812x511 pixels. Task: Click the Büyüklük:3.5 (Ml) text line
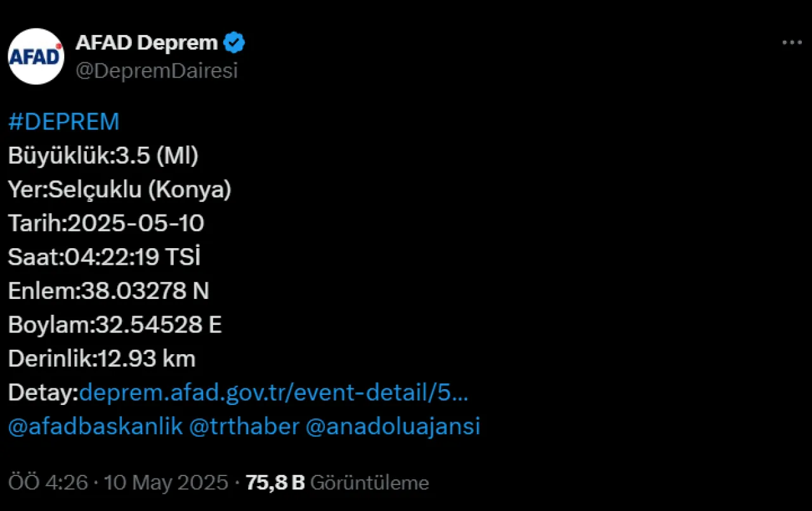103,156
